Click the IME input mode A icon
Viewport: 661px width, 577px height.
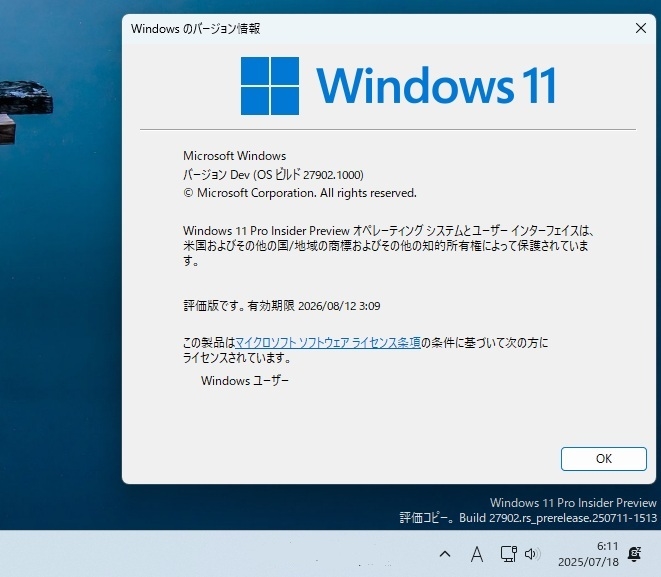pos(477,554)
